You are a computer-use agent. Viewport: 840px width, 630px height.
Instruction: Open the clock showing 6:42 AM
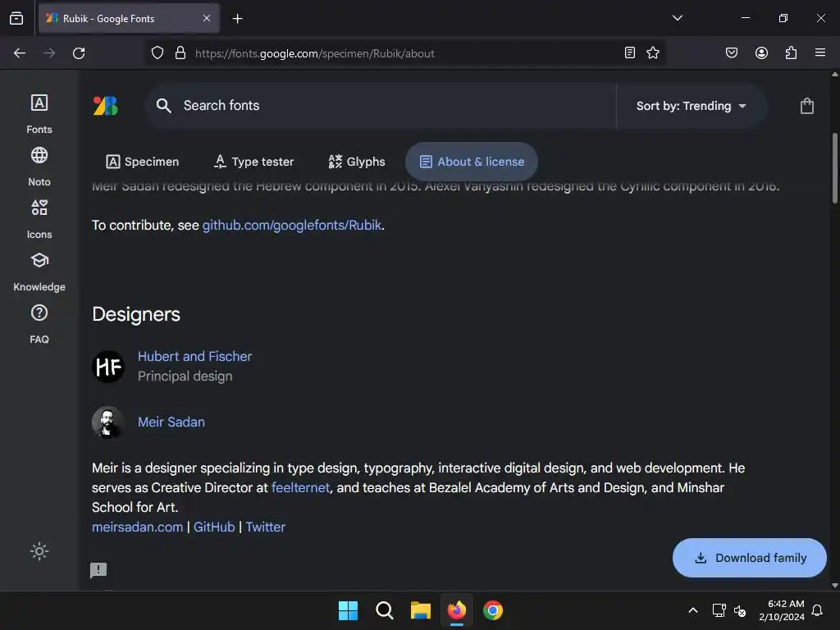pos(782,610)
